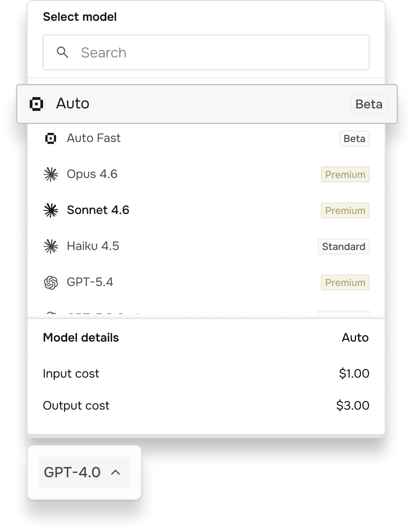
Task: Click the Beta badge next to Auto
Action: (x=369, y=104)
